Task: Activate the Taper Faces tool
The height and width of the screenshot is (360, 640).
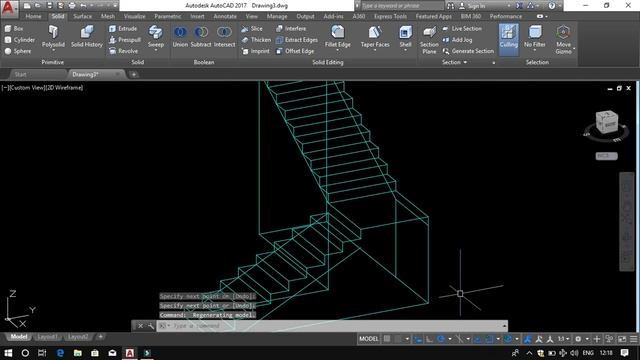Action: pos(375,36)
